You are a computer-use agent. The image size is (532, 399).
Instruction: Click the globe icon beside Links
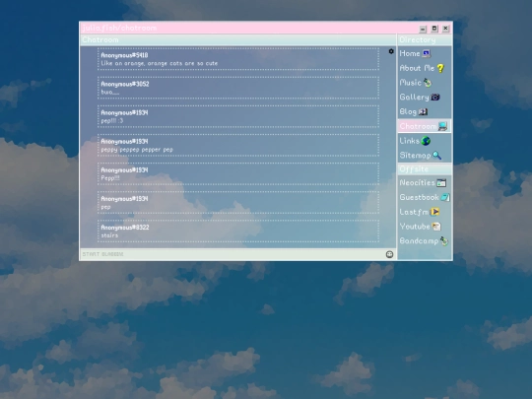pos(426,141)
